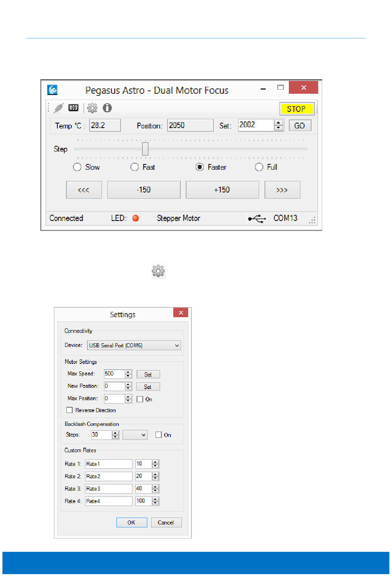Click the +150 step button
Screen dimensions: 392x577
[x=222, y=190]
